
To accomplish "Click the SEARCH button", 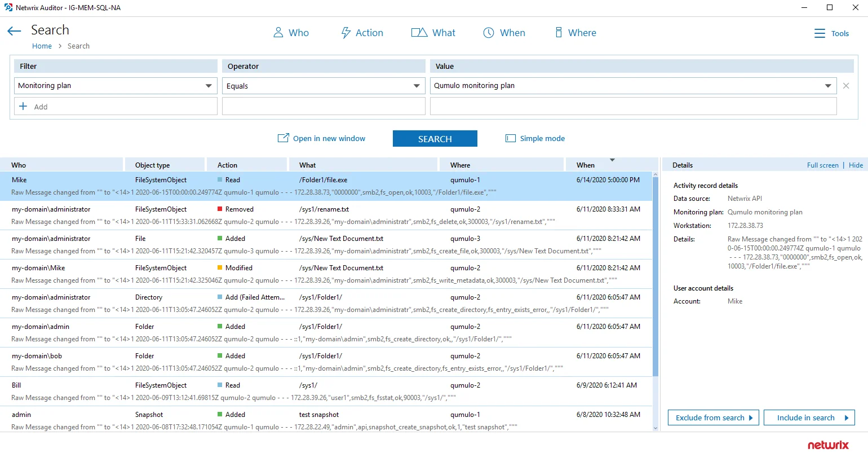I will pyautogui.click(x=435, y=139).
